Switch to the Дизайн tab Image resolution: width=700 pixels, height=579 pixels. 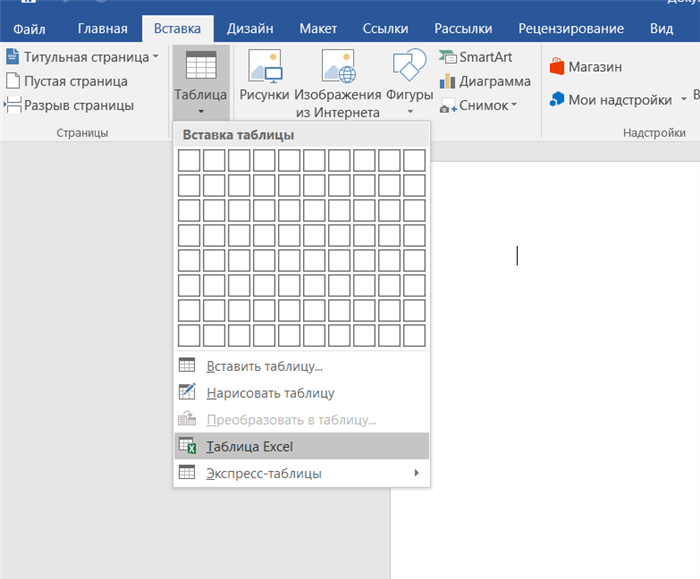(250, 29)
